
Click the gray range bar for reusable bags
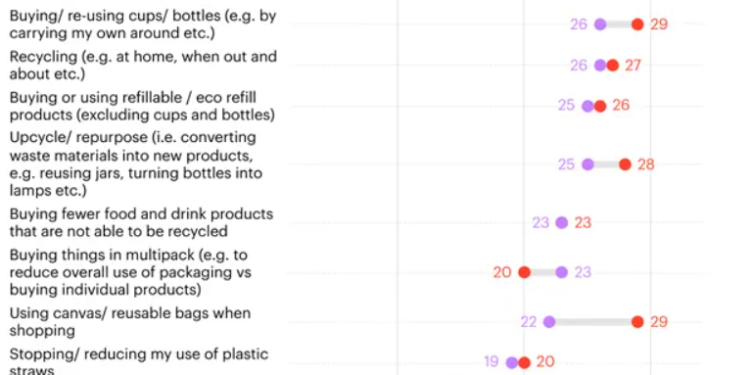[x=593, y=322]
